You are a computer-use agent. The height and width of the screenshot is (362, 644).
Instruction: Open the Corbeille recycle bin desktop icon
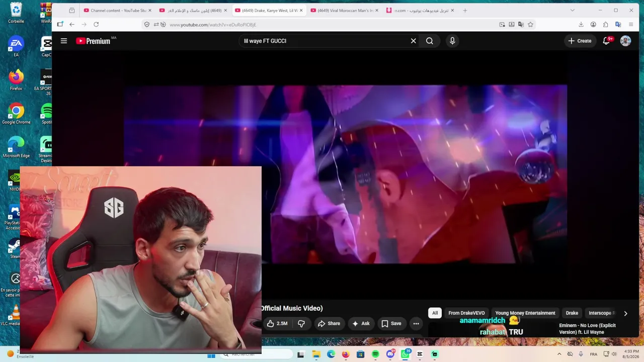(x=16, y=13)
